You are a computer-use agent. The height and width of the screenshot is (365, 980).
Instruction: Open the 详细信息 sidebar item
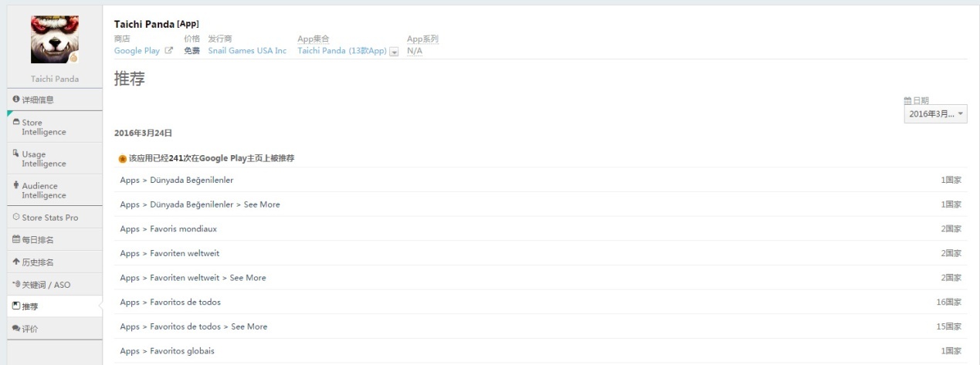coord(54,100)
